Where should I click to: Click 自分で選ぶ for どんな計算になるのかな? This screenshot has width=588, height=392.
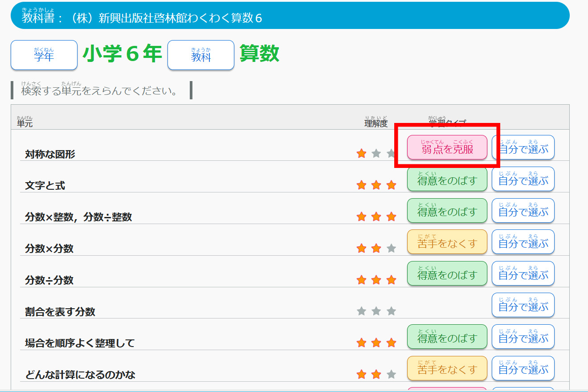tap(523, 368)
